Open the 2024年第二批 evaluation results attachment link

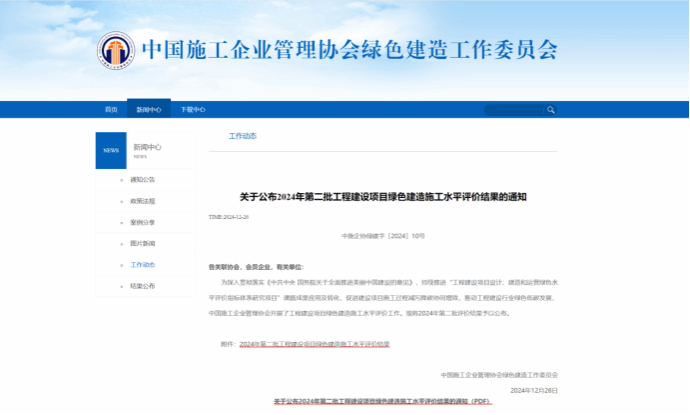(314, 343)
